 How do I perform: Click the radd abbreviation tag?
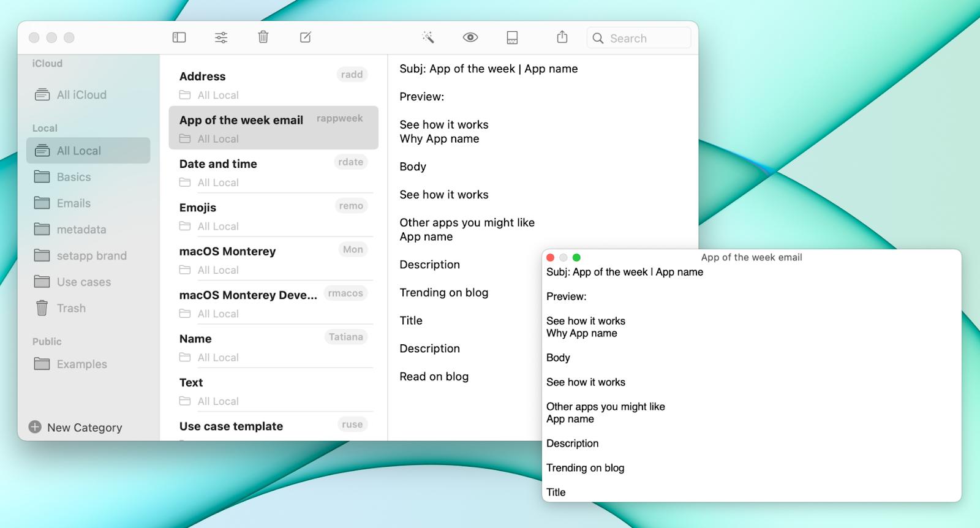pos(352,75)
